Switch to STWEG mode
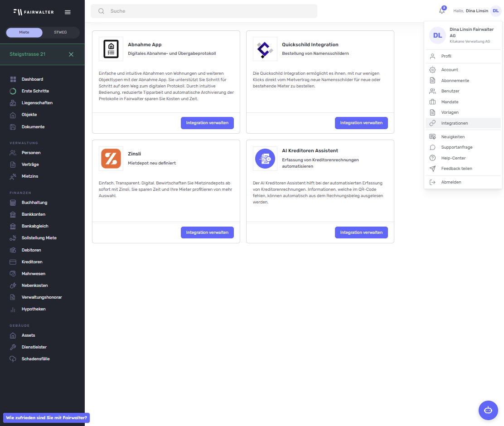Viewport: 504px width, 426px height. tap(60, 32)
